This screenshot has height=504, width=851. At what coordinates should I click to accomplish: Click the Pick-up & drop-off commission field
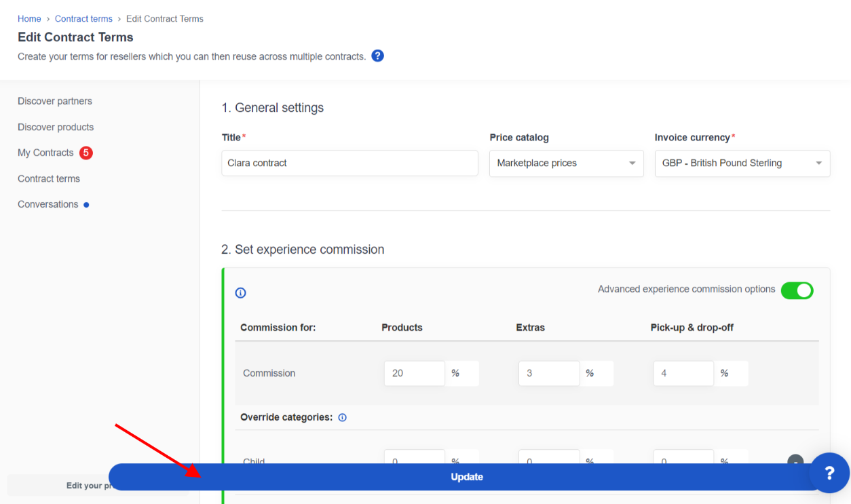tap(683, 373)
